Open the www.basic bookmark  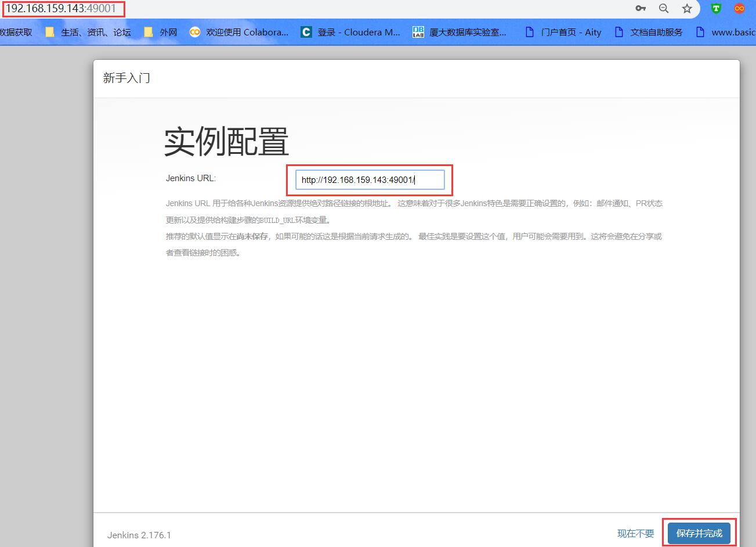[725, 32]
